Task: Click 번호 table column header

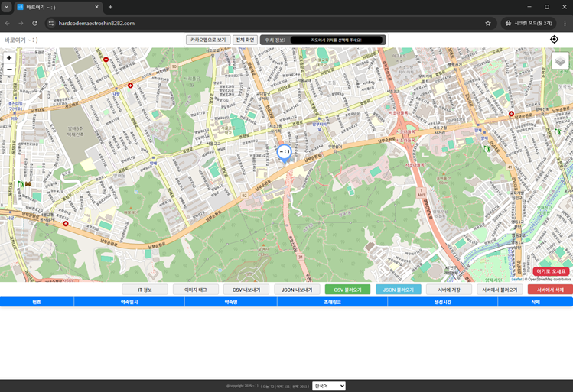Action: [37, 302]
